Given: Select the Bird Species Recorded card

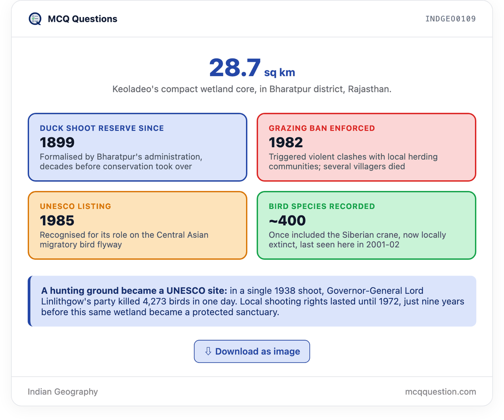Looking at the screenshot, I should (x=366, y=225).
